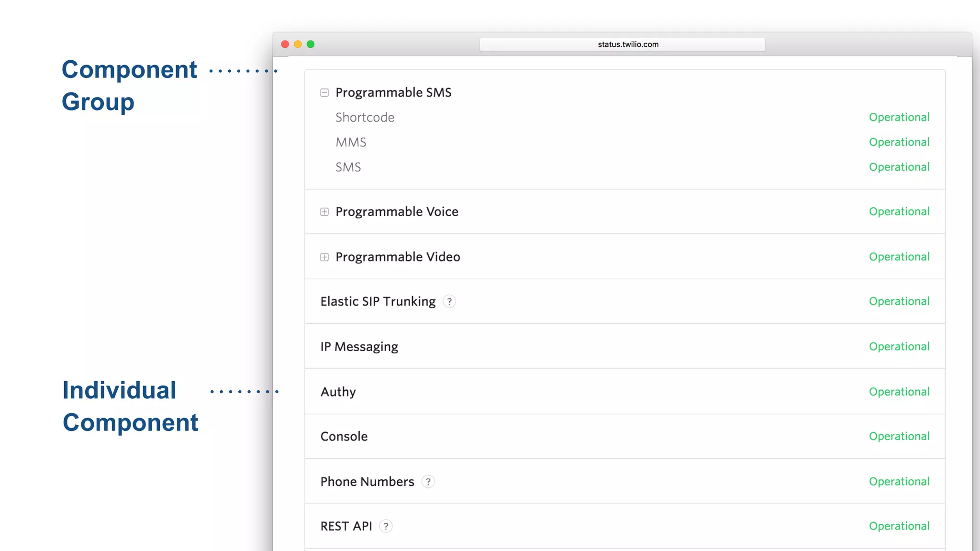This screenshot has width=980, height=551.
Task: Select the MMS component name
Action: 351,143
